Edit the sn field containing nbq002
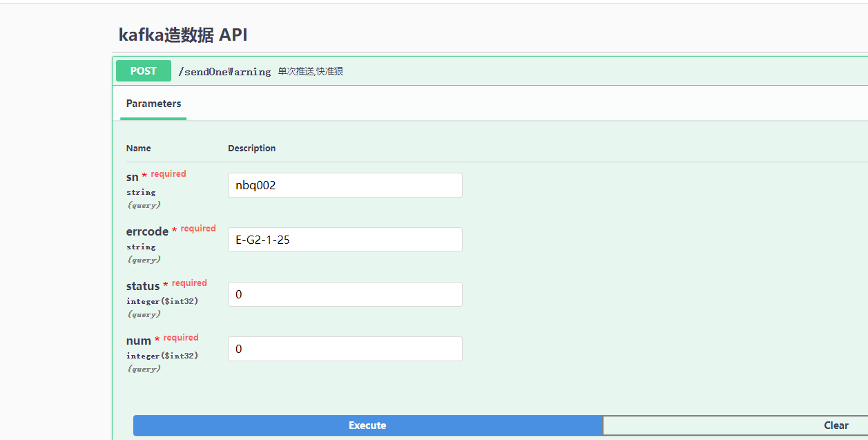The width and height of the screenshot is (868, 440). tap(345, 185)
